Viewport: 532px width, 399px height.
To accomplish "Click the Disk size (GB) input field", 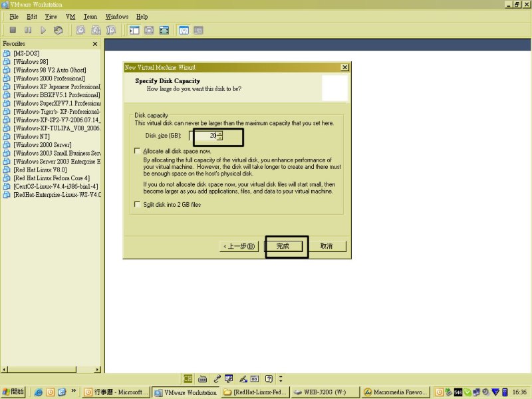I will (x=203, y=136).
